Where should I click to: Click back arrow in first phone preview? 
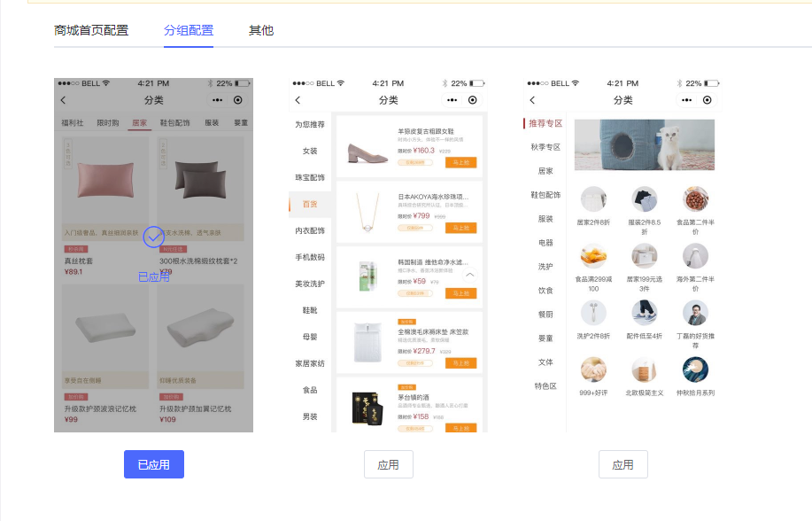click(x=63, y=100)
